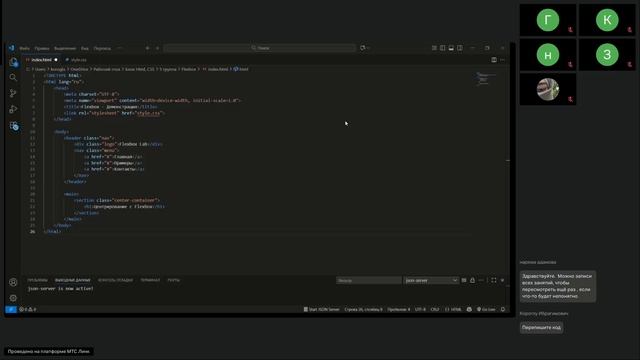Image resolution: width=640 pixels, height=360 pixels.
Task: Open the Run and Debug view
Action: (x=13, y=109)
